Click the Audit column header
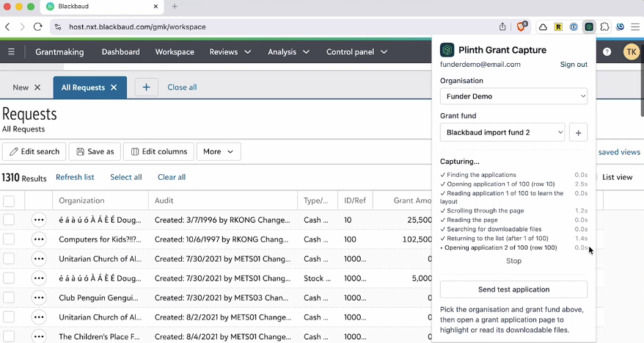Screen dimensions: 644x343 [164, 201]
